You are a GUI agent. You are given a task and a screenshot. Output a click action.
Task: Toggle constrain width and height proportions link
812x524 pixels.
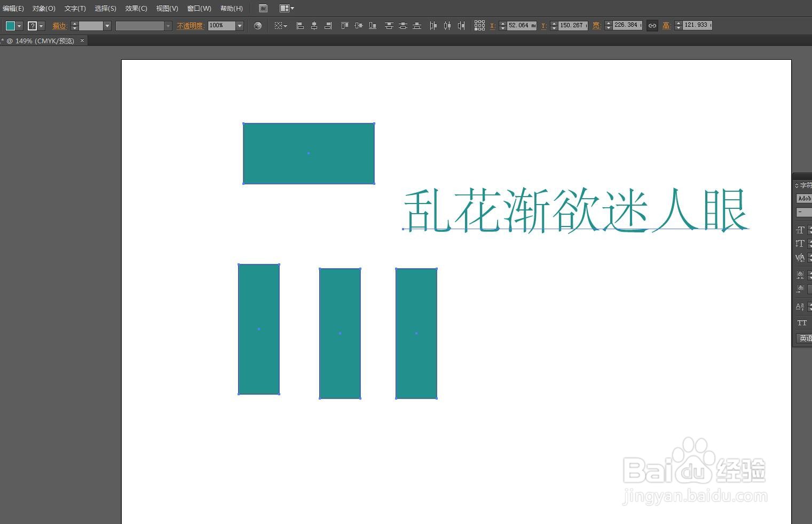652,25
